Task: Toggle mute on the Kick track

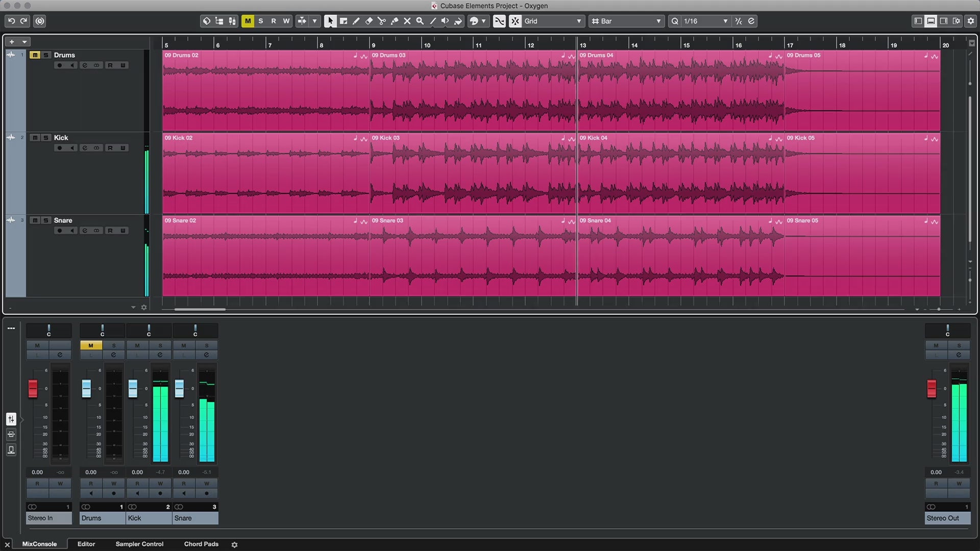Action: 35,138
